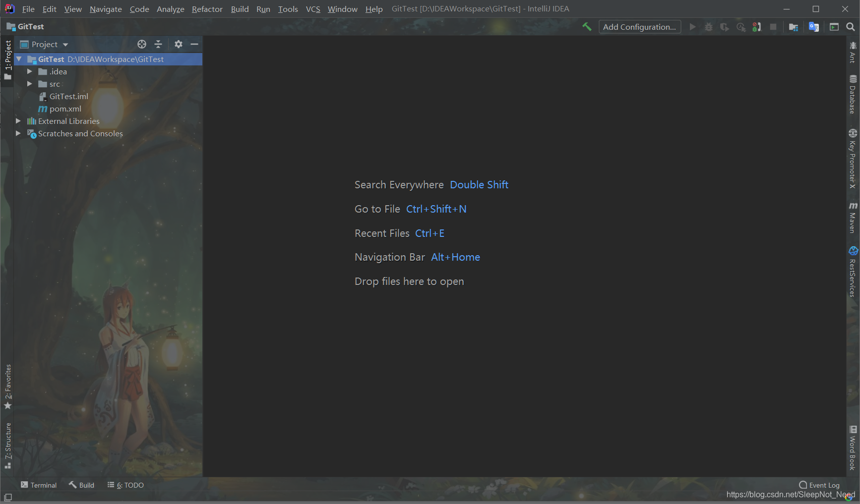Open the Database tool window
The image size is (860, 504).
pyautogui.click(x=853, y=94)
